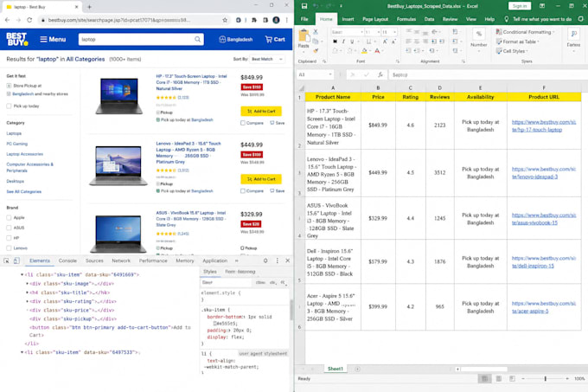
Task: Increase font size with large A icon
Action: (385, 42)
